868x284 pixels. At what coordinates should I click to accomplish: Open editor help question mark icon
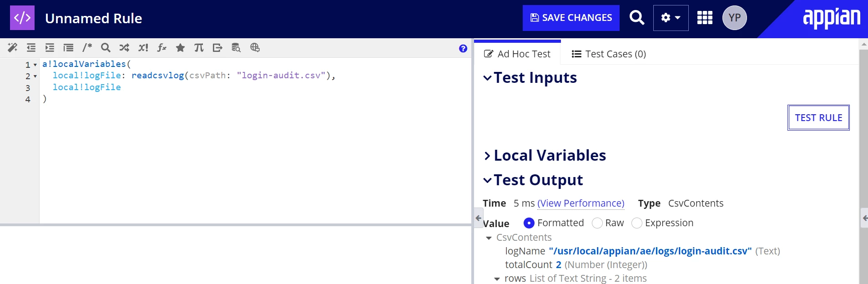463,49
